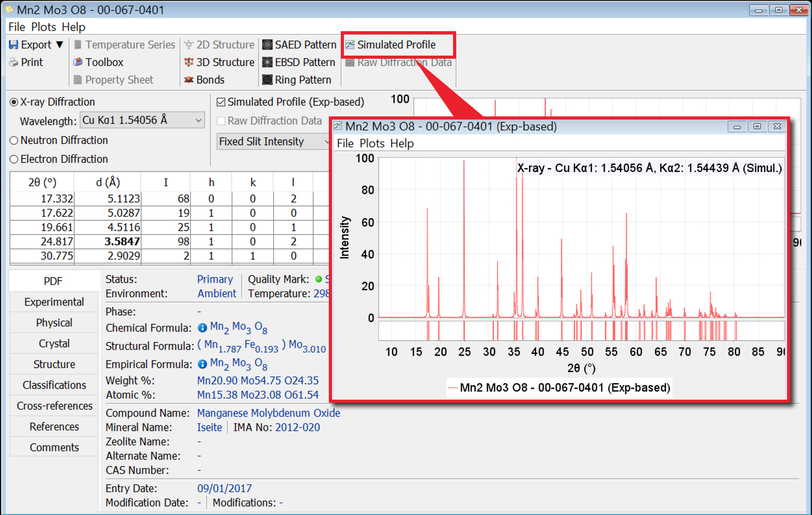
Task: Expand the Export dropdown arrow
Action: [x=60, y=45]
